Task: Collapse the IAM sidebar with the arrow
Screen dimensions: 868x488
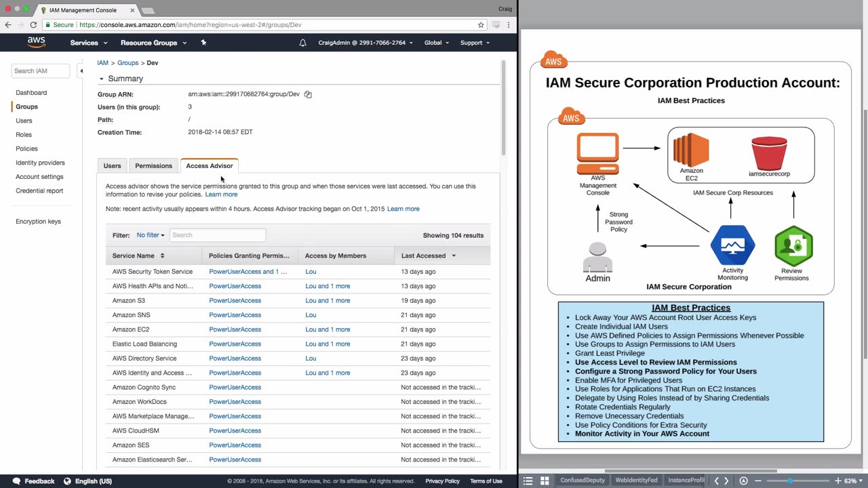Action: tap(81, 70)
